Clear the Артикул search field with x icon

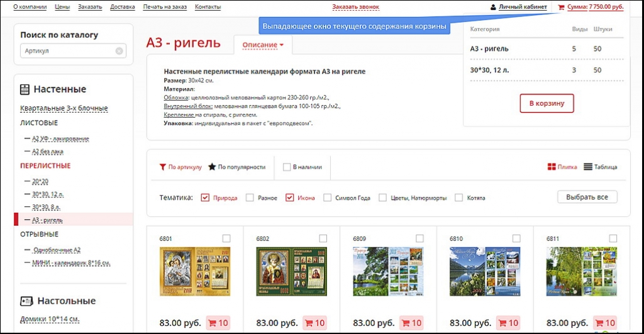pos(119,51)
